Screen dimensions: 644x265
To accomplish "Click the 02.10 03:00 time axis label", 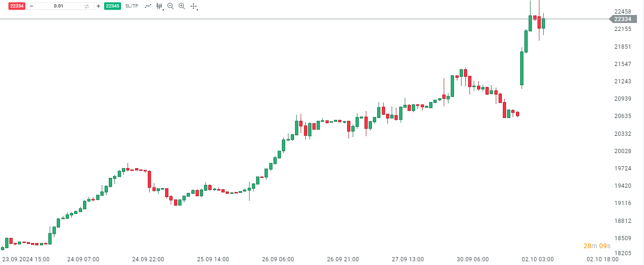I will coord(538,259).
